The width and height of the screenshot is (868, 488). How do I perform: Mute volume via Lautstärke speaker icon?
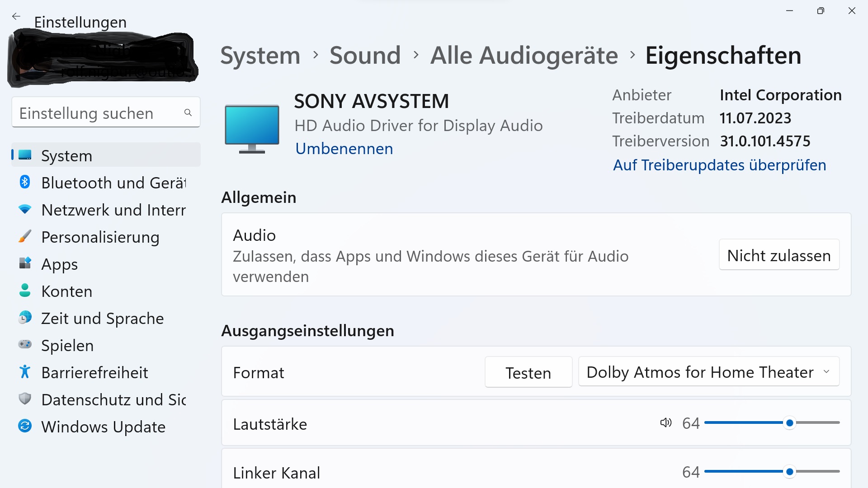pyautogui.click(x=665, y=423)
